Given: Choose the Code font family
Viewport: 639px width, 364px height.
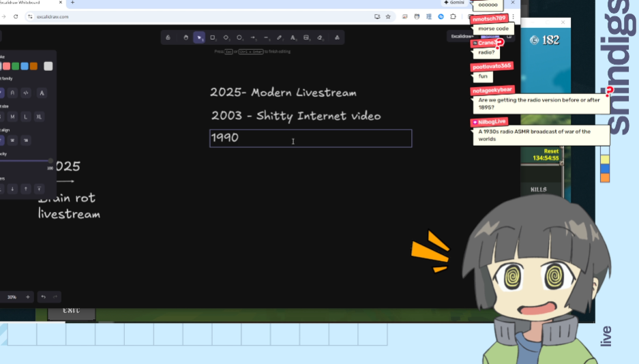Looking at the screenshot, I should (26, 93).
